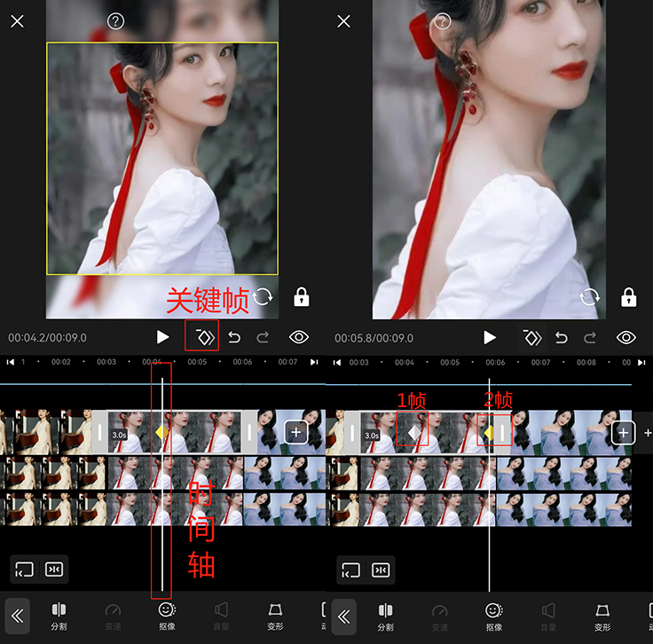Tap fit-to-screen icon in left editor
This screenshot has width=653, height=644.
pyautogui.click(x=24, y=569)
